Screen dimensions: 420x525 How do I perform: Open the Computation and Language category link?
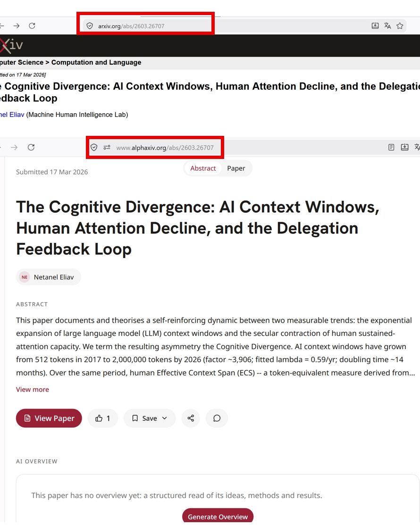(96, 62)
